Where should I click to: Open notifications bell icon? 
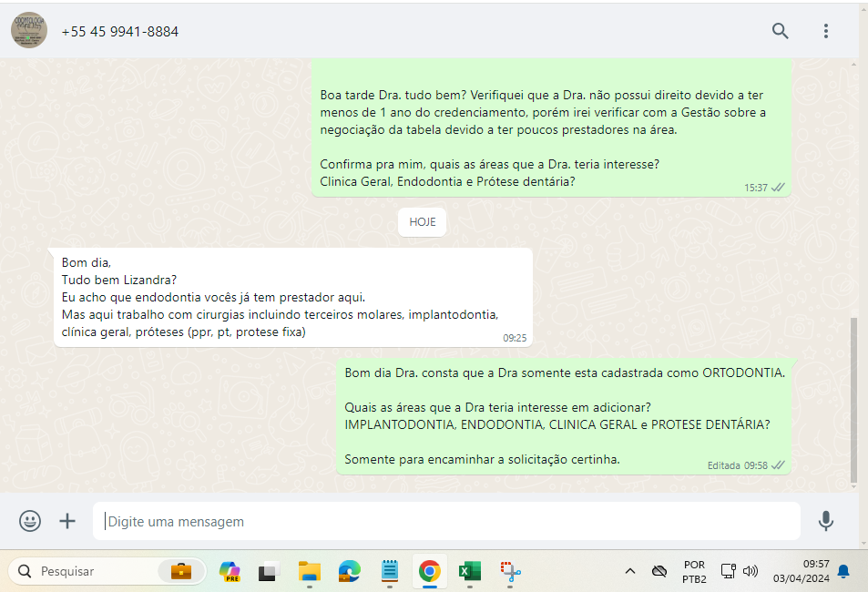coord(843,571)
